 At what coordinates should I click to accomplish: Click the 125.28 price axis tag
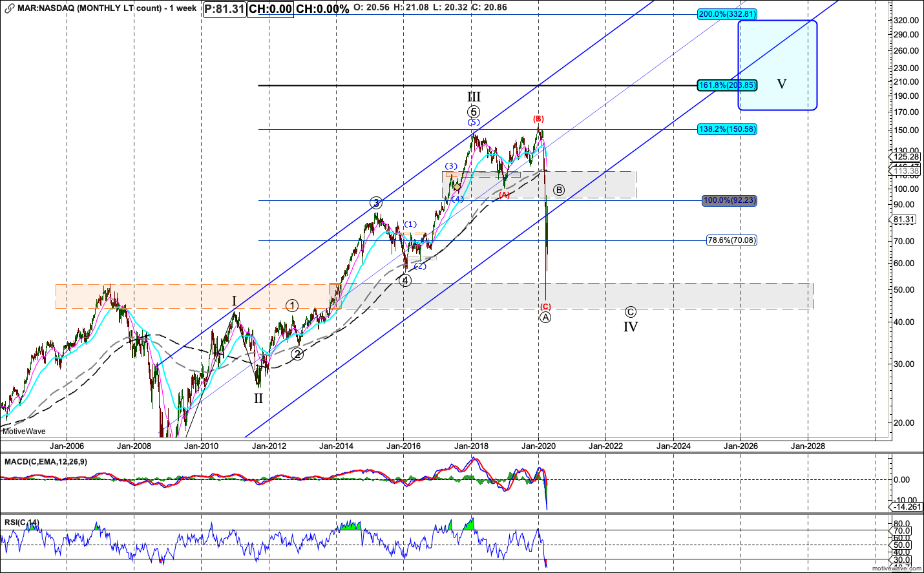click(x=907, y=157)
